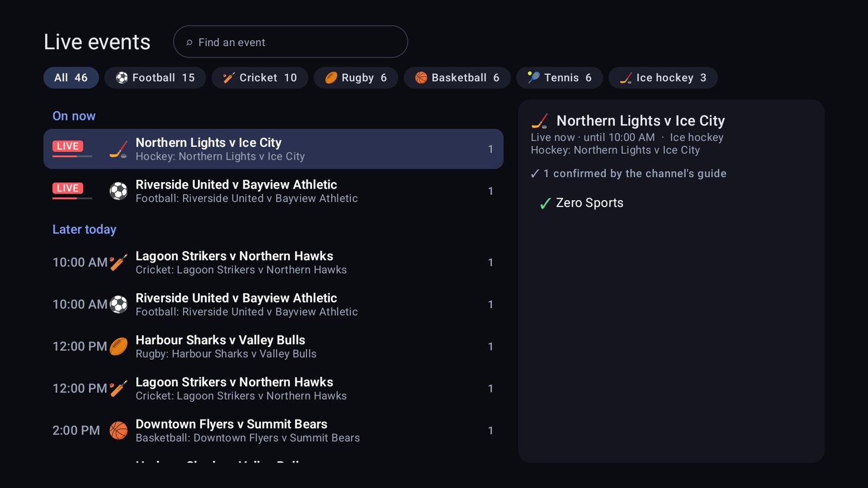Click cricket bat icon in 10:00 AM Lagoon row
This screenshot has height=488, width=868.
click(118, 262)
